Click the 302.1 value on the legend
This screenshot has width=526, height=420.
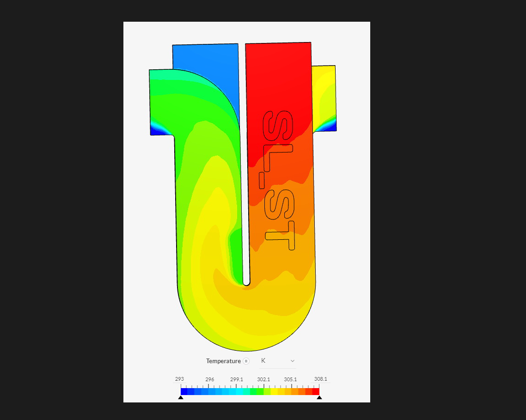click(x=264, y=379)
